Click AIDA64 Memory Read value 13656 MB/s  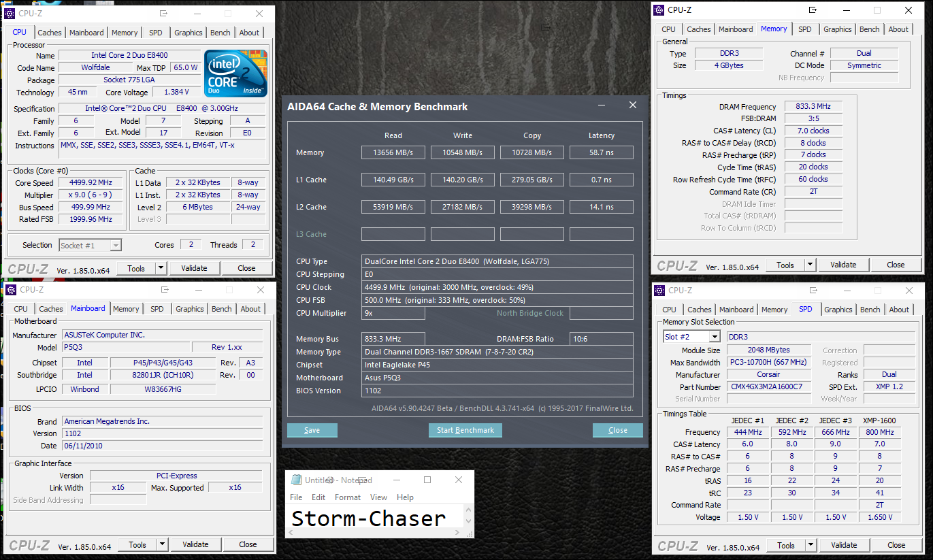pyautogui.click(x=393, y=152)
